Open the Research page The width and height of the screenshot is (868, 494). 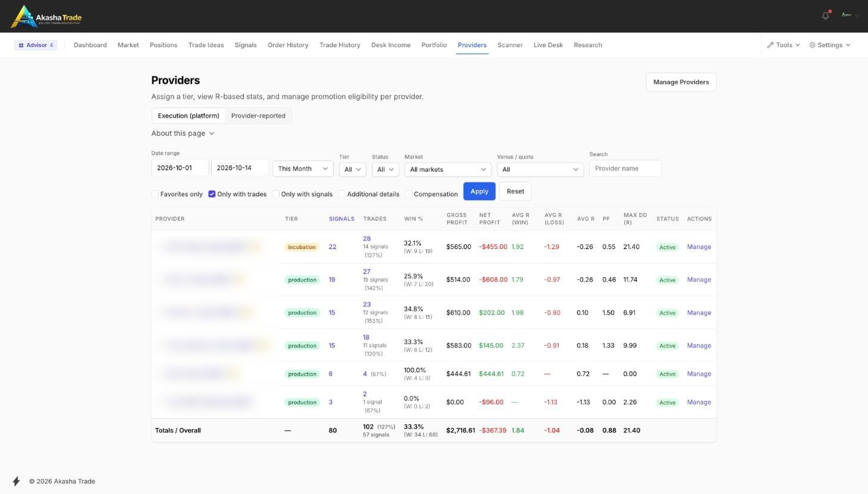point(588,45)
